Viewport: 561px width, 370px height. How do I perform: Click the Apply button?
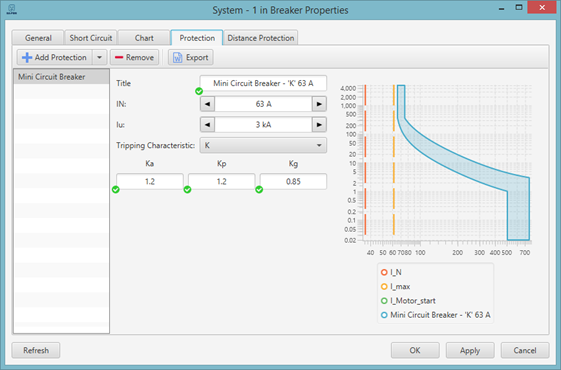470,350
